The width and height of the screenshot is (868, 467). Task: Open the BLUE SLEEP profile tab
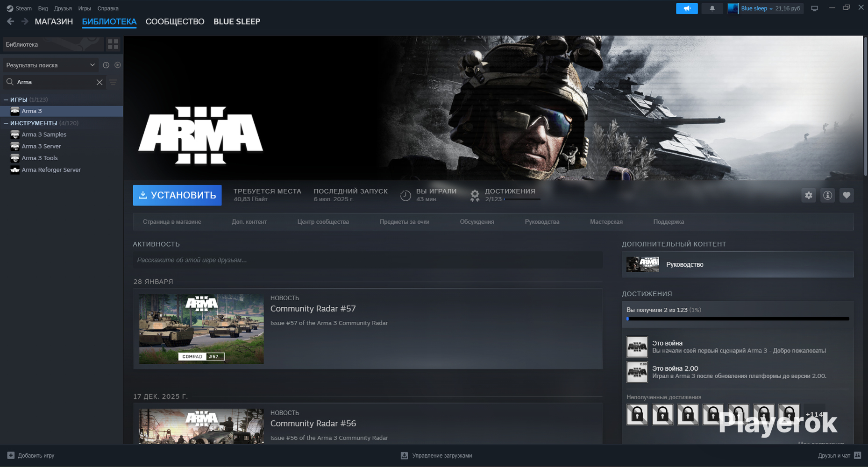tap(237, 21)
